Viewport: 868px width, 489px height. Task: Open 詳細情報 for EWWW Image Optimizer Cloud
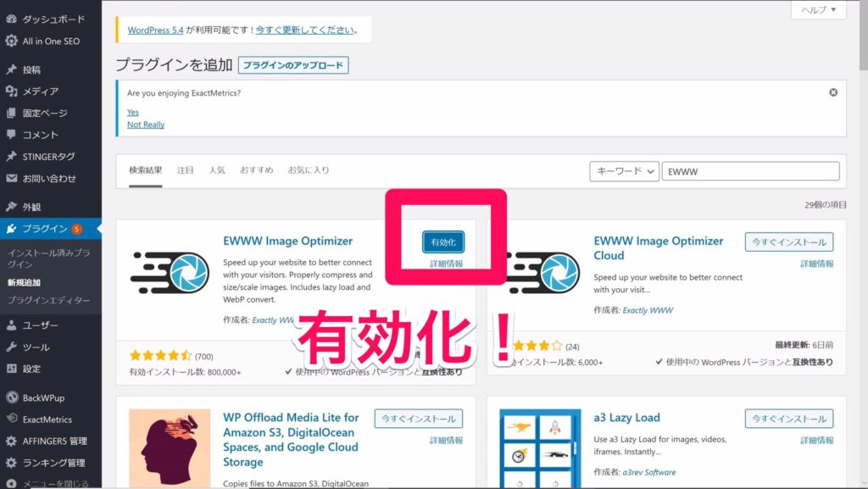[816, 264]
